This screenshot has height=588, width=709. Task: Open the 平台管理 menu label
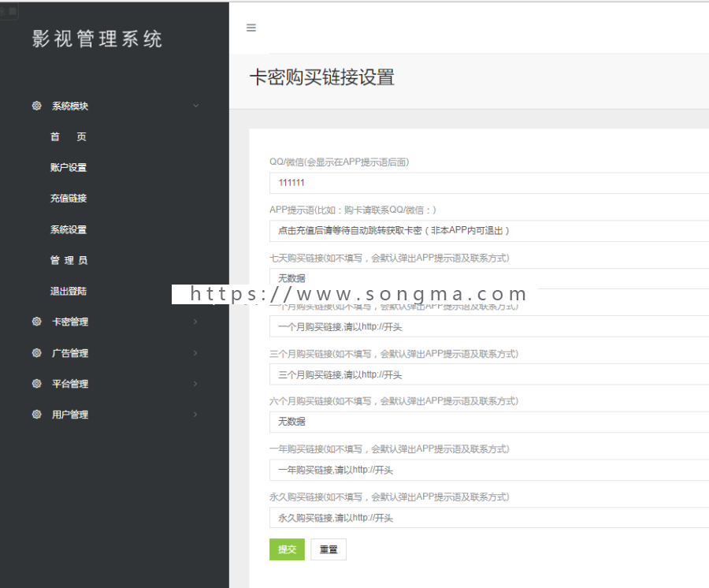click(x=70, y=384)
